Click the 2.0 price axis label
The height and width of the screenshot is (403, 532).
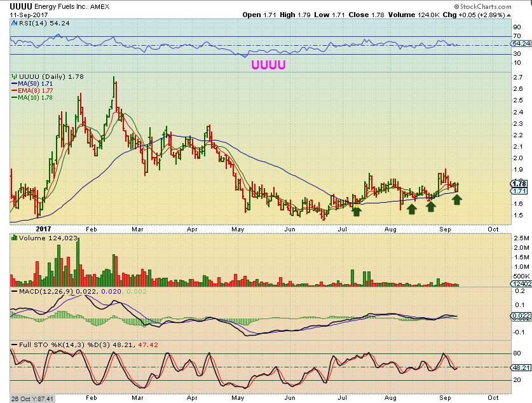(518, 158)
